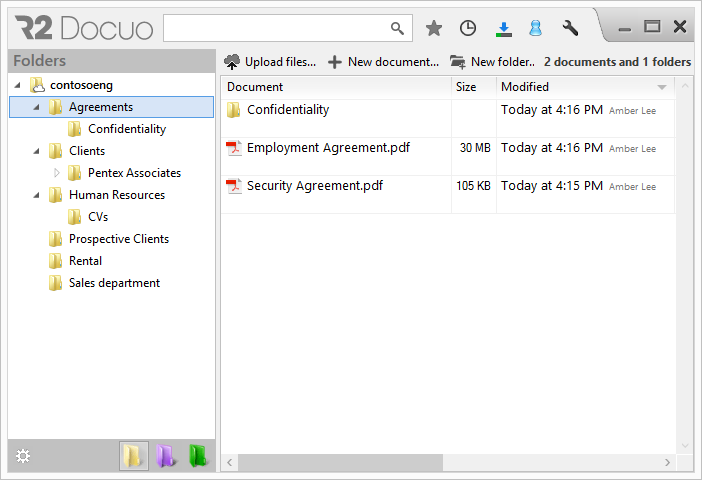The width and height of the screenshot is (702, 480).
Task: Open the user account icon
Action: (535, 28)
